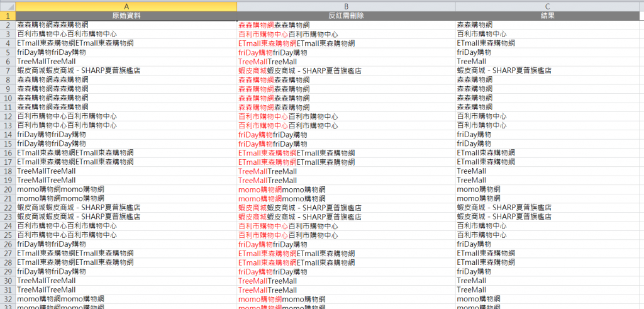This screenshot has height=309, width=644.
Task: Select row 20 header
Action: coord(8,189)
